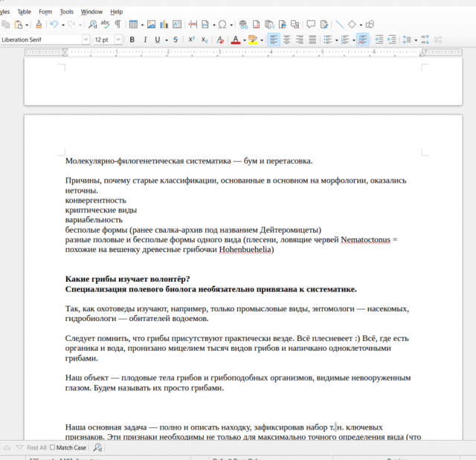Open Find and Replace from find bar

tap(97, 447)
